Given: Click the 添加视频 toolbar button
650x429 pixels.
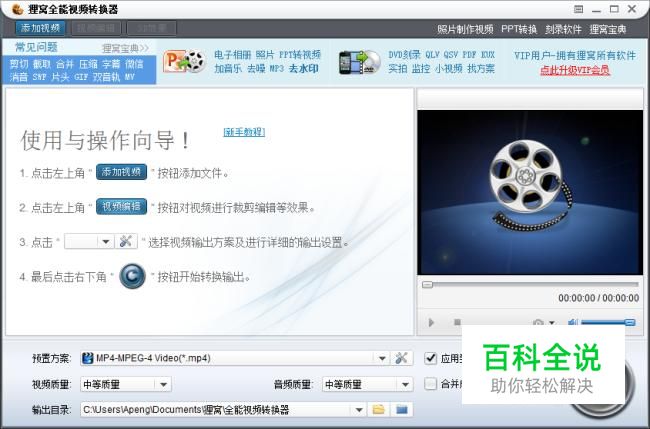Looking at the screenshot, I should point(41,28).
